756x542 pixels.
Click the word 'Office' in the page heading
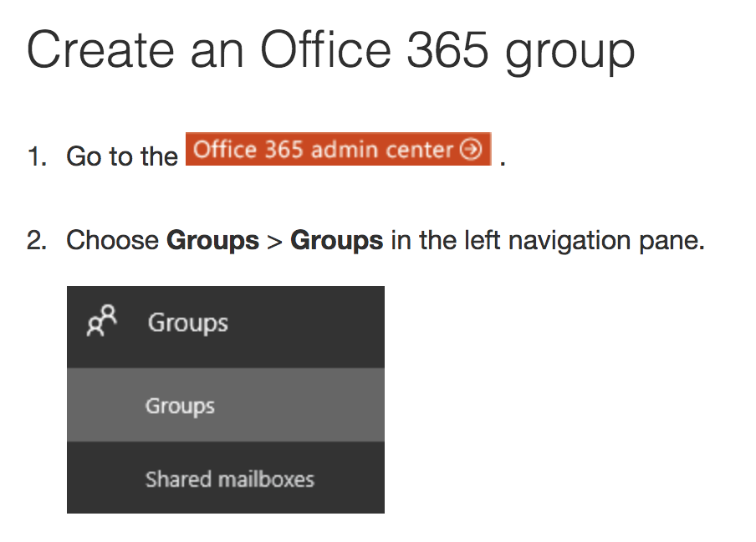point(325,49)
